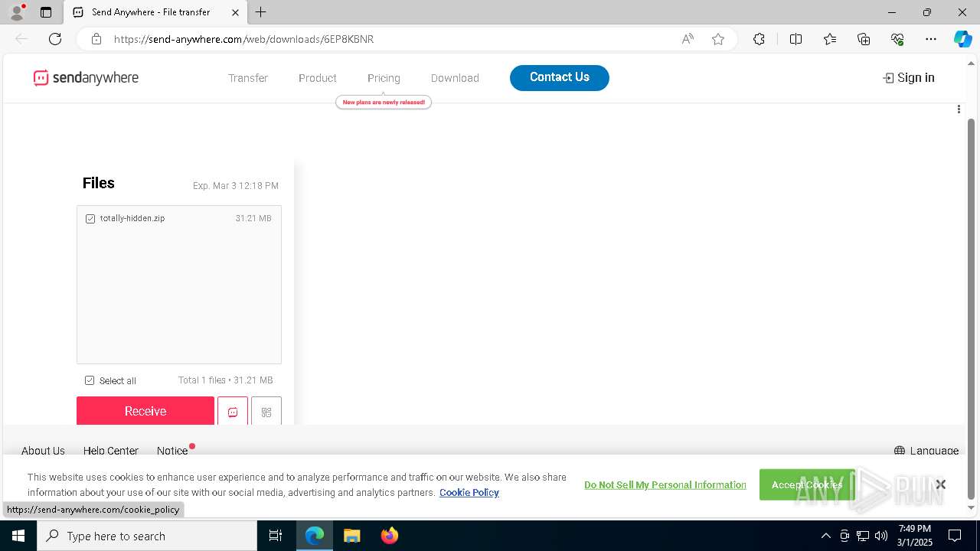Image resolution: width=980 pixels, height=551 pixels.
Task: Open the Help Center link
Action: [x=111, y=451]
